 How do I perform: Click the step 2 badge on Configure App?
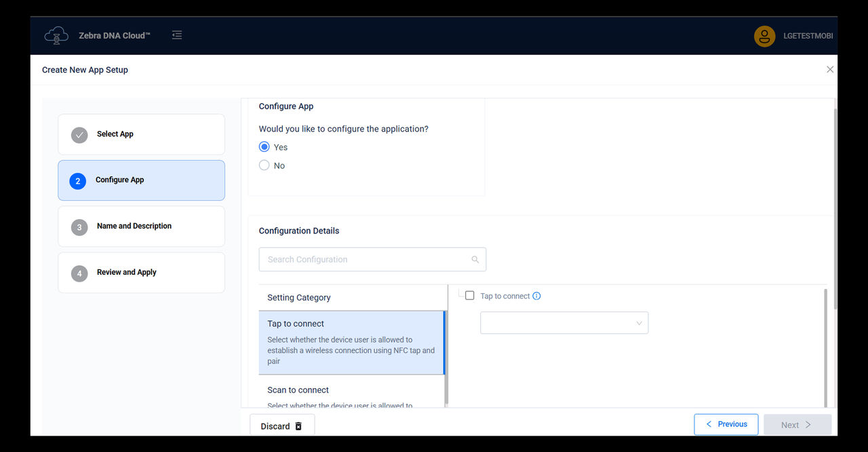coord(77,181)
